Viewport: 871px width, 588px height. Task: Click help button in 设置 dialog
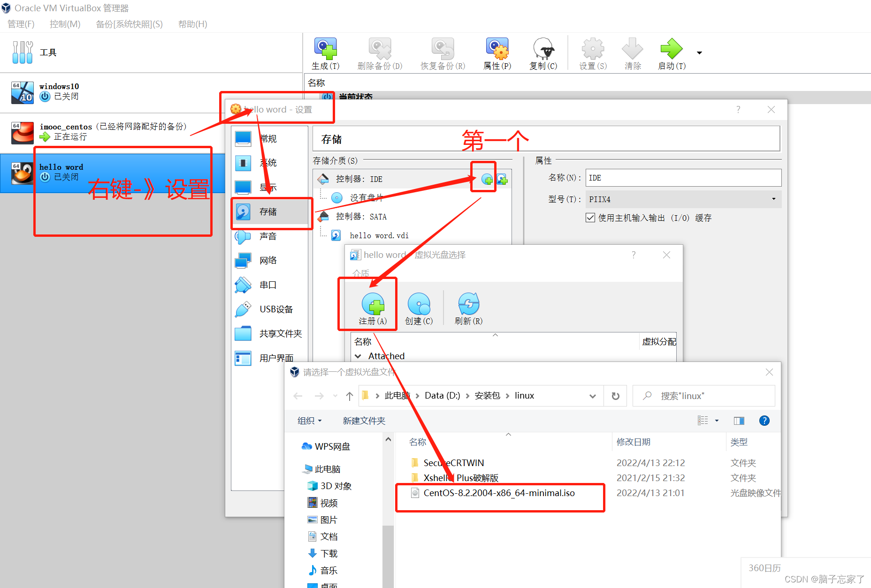point(738,109)
